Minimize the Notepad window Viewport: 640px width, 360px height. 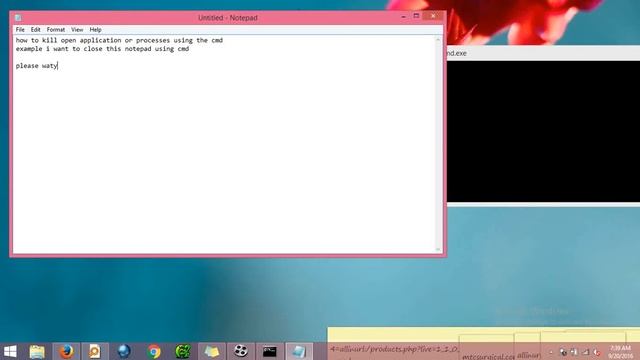click(403, 16)
